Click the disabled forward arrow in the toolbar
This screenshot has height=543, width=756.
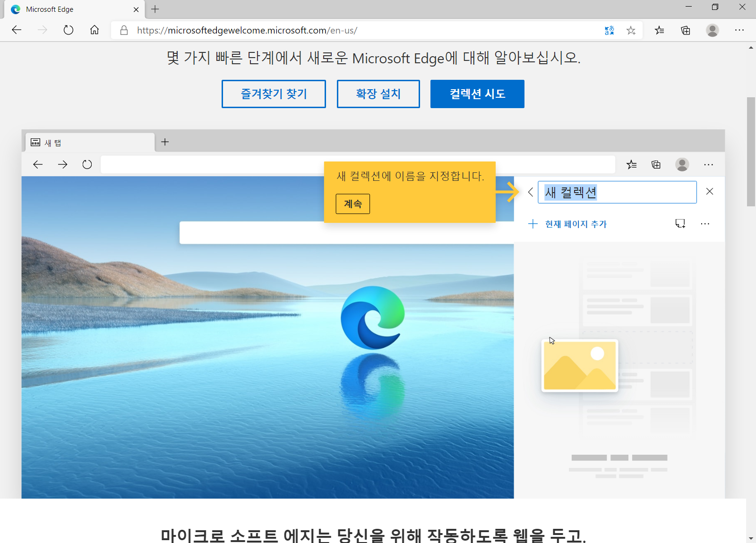43,30
